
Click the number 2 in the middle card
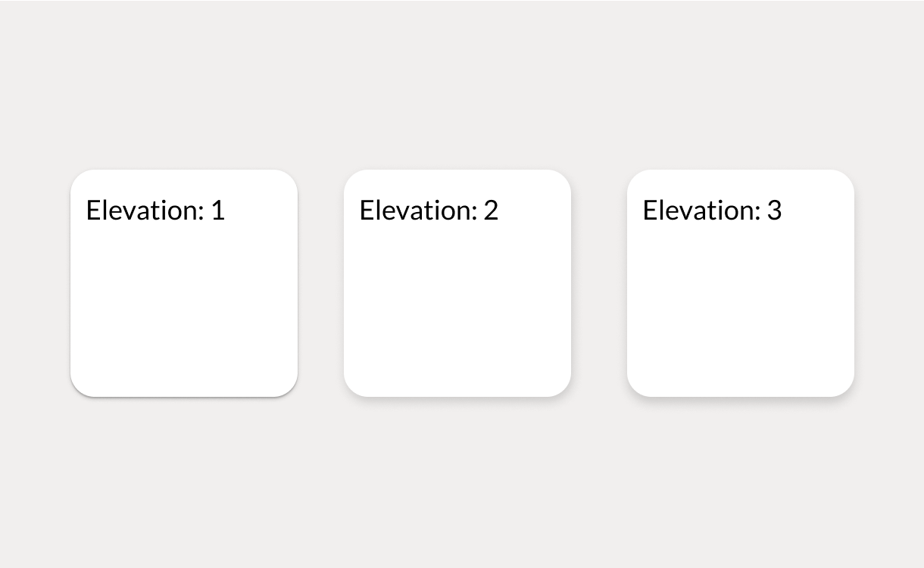(x=491, y=210)
